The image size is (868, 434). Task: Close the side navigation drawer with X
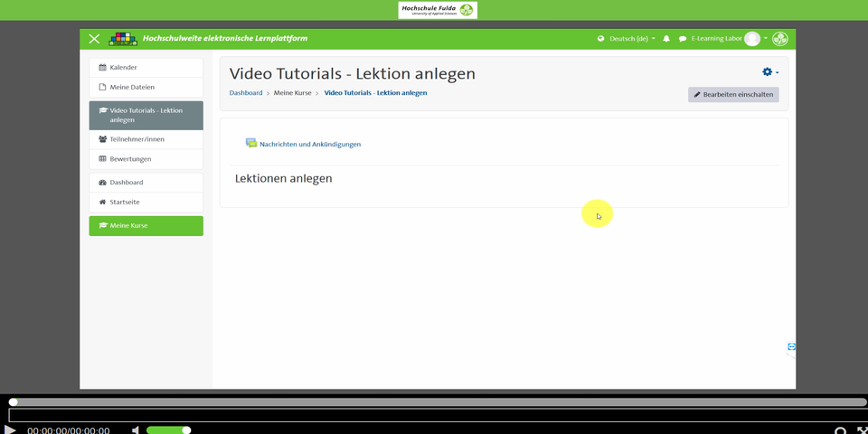point(94,39)
